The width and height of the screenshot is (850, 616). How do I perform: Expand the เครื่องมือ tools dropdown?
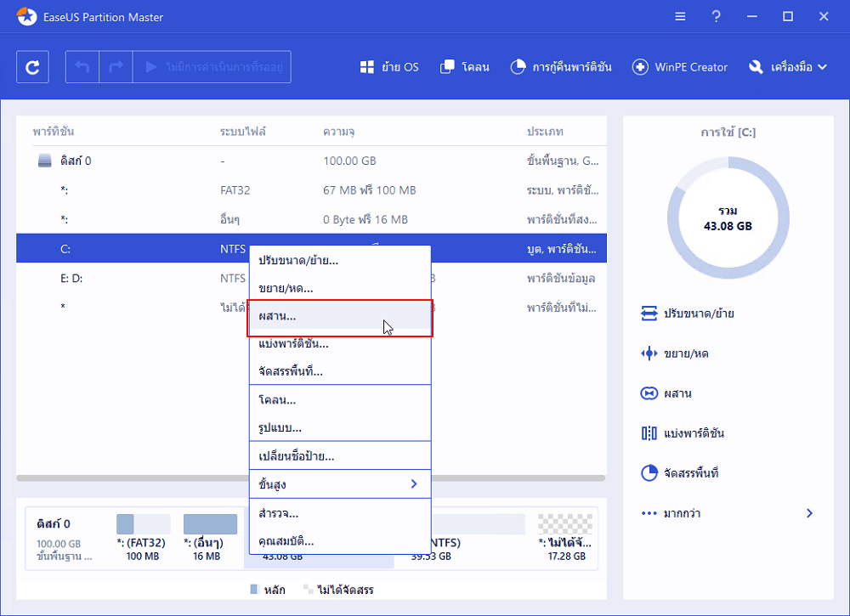click(788, 67)
